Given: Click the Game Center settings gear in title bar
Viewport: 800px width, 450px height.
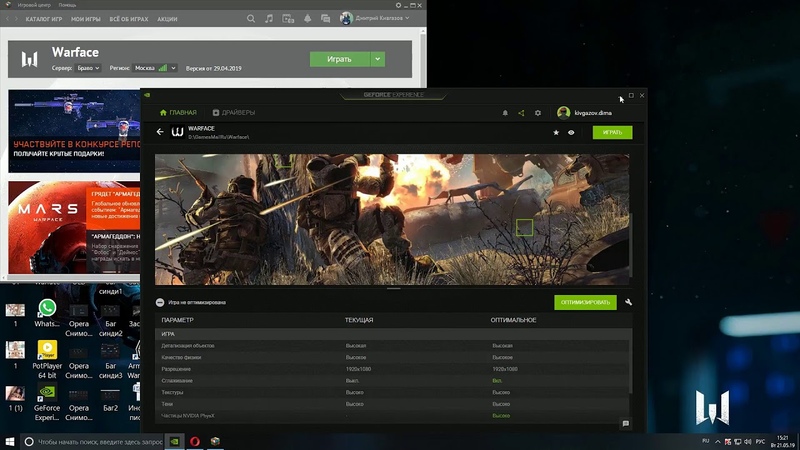Looking at the screenshot, I should point(398,5).
